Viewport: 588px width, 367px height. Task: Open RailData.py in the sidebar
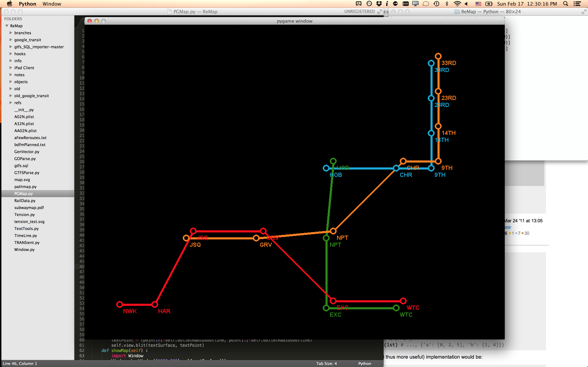click(x=25, y=200)
